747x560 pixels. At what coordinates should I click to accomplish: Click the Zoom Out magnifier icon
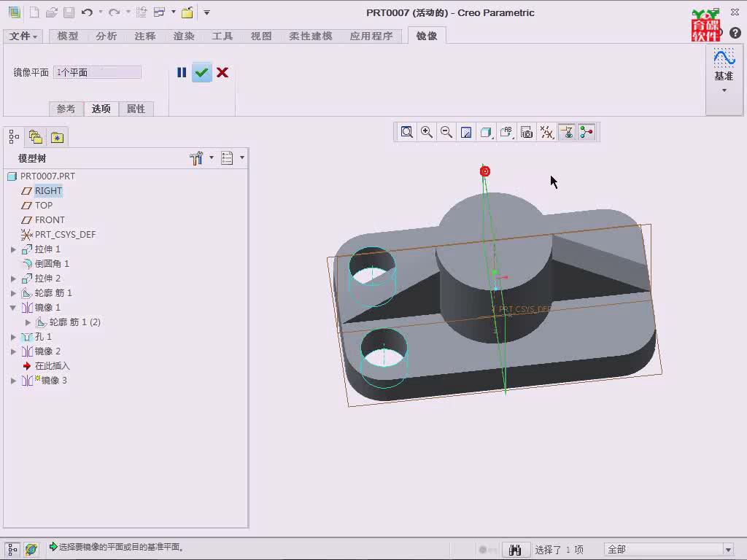point(446,132)
